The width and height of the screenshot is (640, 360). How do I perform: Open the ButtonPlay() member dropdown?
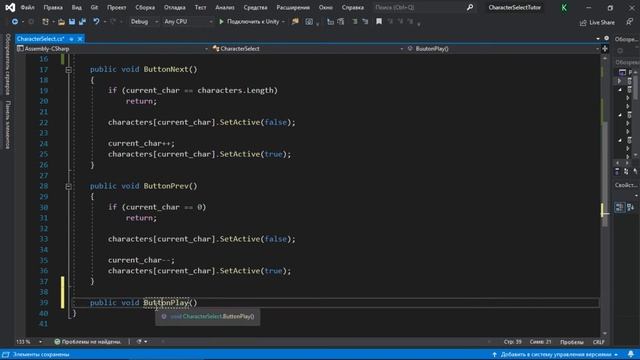tap(503, 49)
